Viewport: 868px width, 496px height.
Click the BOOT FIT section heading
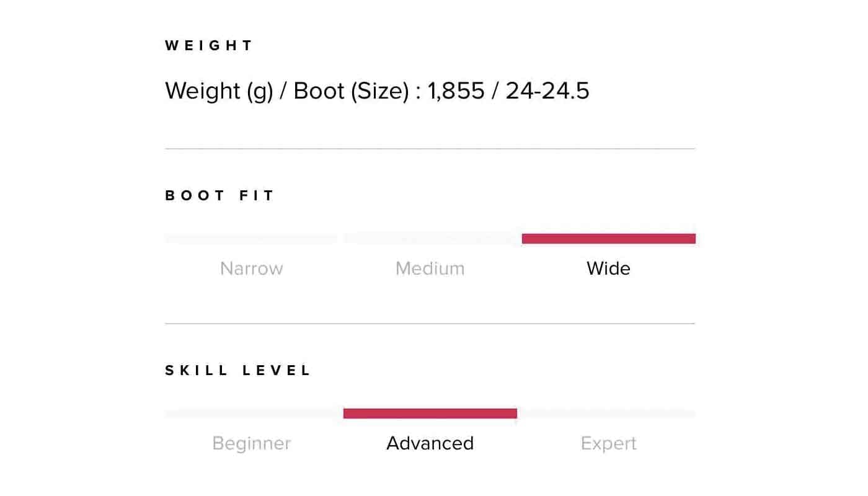click(x=219, y=195)
